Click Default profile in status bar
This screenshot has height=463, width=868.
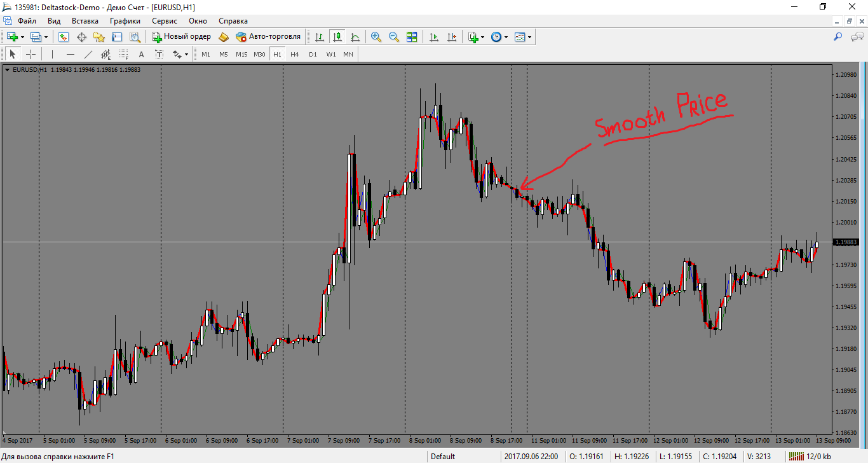click(x=443, y=456)
